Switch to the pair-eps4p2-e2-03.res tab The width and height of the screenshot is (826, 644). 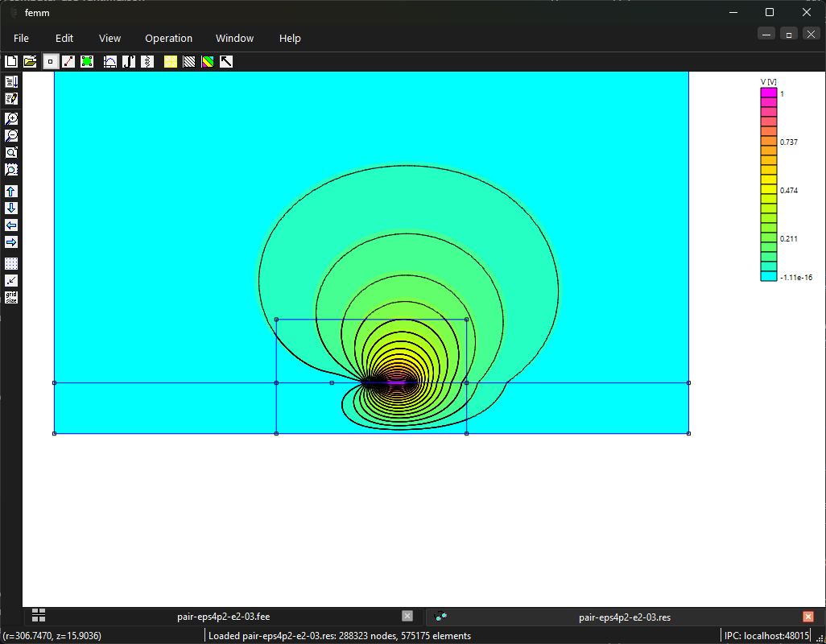pos(624,617)
